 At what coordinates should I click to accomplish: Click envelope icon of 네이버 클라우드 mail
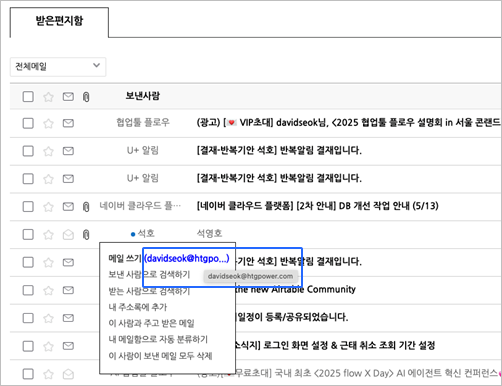[68, 206]
